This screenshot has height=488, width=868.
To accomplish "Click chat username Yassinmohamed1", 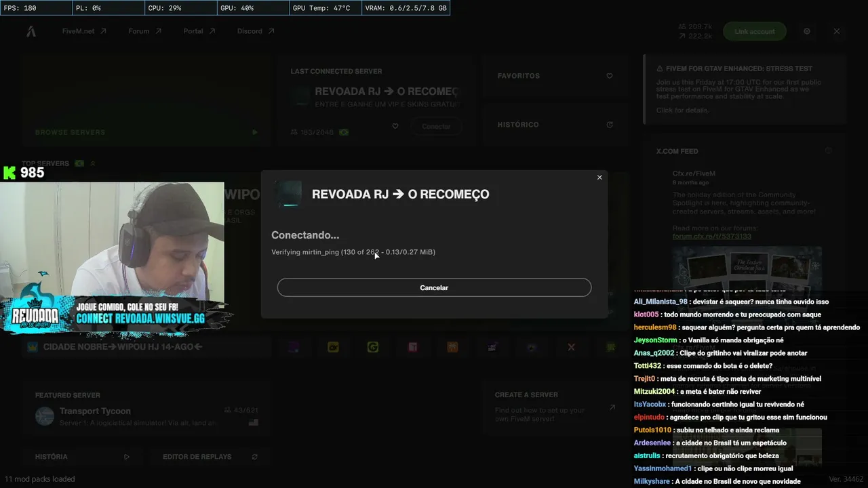I will 663,468.
